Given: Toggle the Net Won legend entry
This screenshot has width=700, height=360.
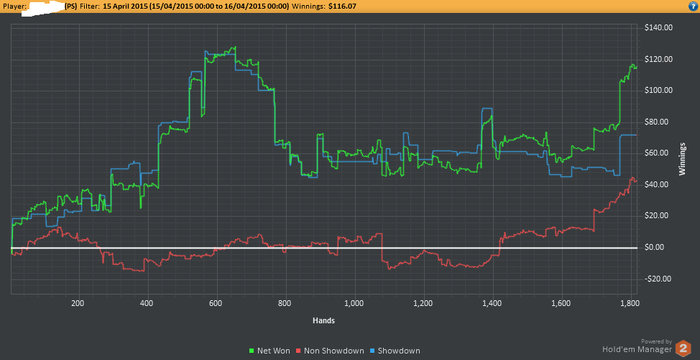Looking at the screenshot, I should tap(269, 351).
